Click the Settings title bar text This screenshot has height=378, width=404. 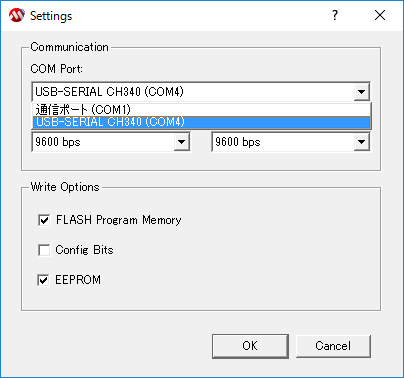tap(51, 16)
